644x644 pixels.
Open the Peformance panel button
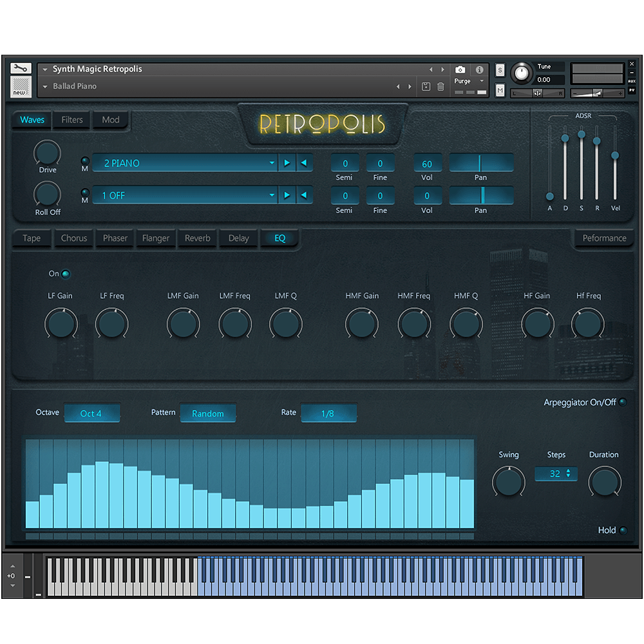[604, 238]
